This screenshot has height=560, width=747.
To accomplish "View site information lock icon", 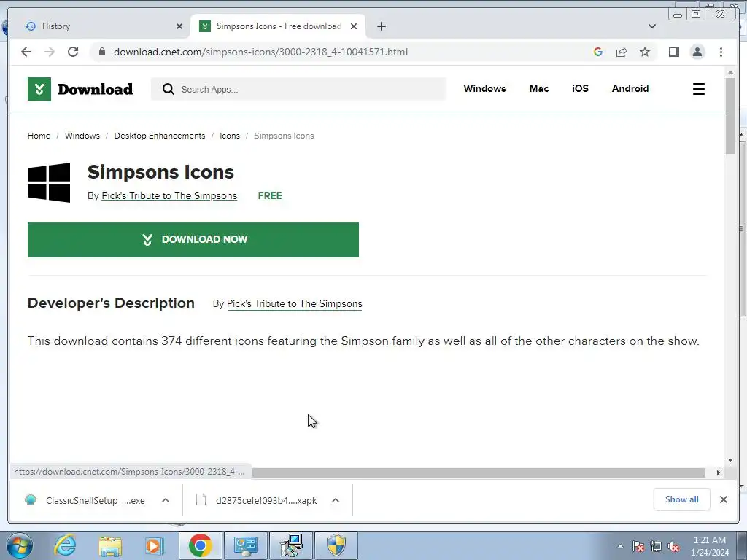I will click(102, 52).
